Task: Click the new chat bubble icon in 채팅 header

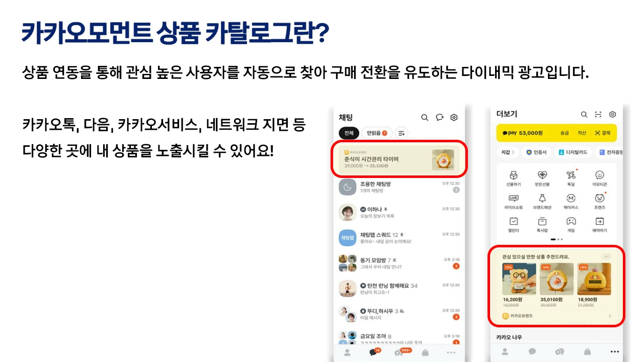Action: [x=439, y=118]
